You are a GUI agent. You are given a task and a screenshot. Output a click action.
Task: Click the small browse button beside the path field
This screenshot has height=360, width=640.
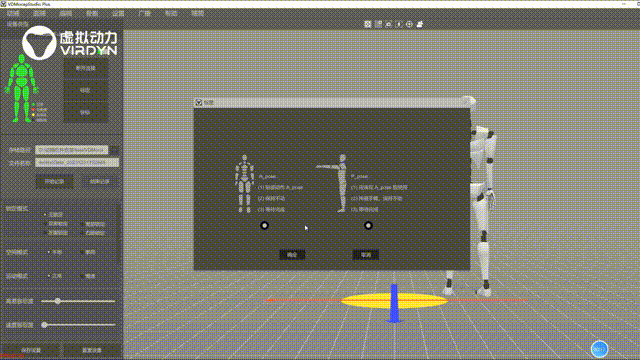click(115, 150)
